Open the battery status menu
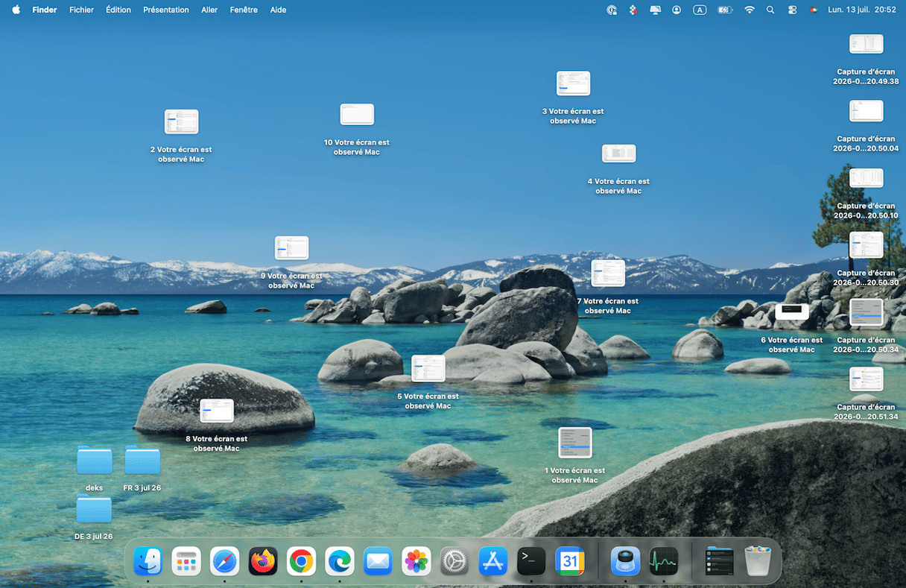 pos(725,10)
